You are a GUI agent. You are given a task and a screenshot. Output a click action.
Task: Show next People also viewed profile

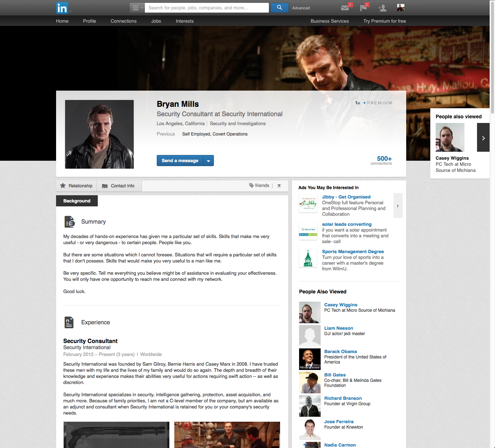pyautogui.click(x=483, y=137)
